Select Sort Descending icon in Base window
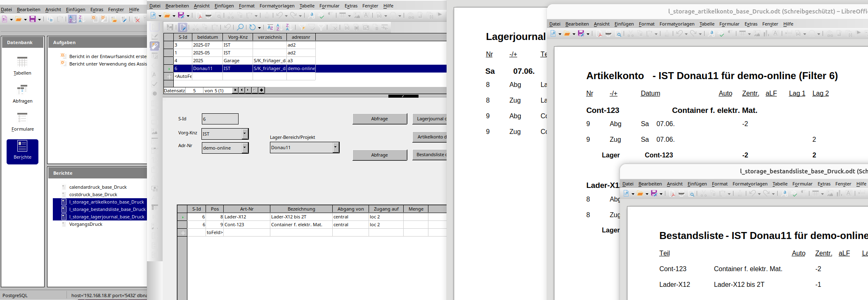The width and height of the screenshot is (868, 300). click(x=81, y=19)
